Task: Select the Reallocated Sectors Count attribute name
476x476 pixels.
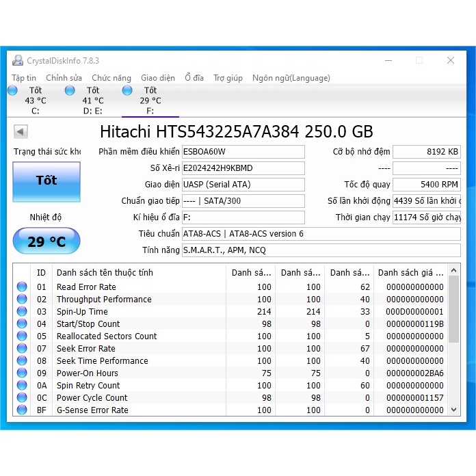Action: tap(107, 336)
